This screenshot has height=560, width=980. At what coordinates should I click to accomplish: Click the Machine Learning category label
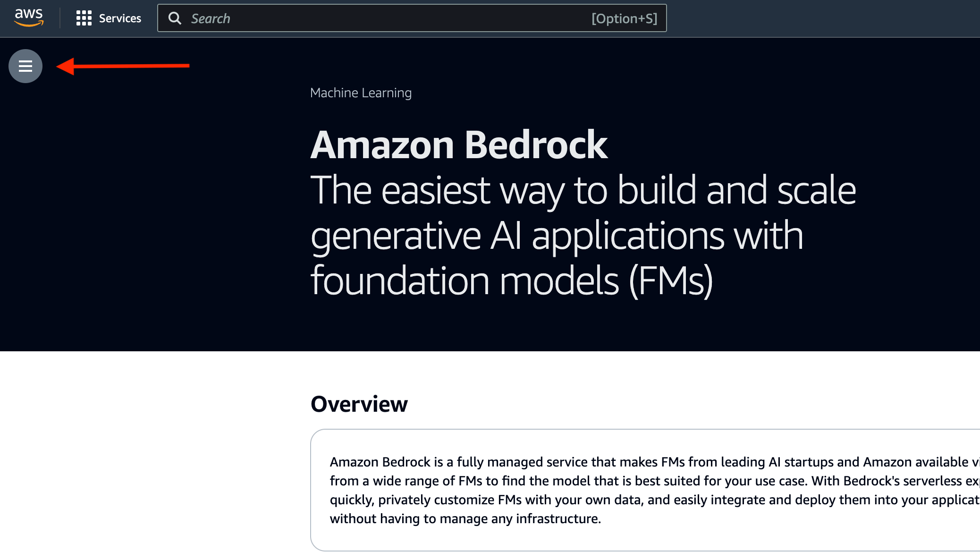pyautogui.click(x=361, y=93)
